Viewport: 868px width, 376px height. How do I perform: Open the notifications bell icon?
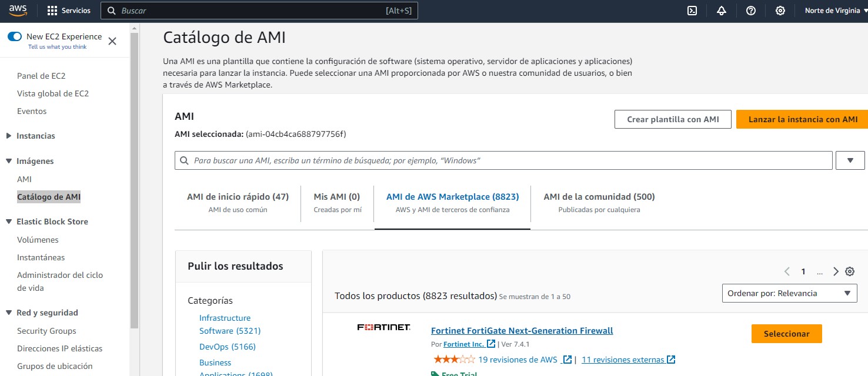722,11
